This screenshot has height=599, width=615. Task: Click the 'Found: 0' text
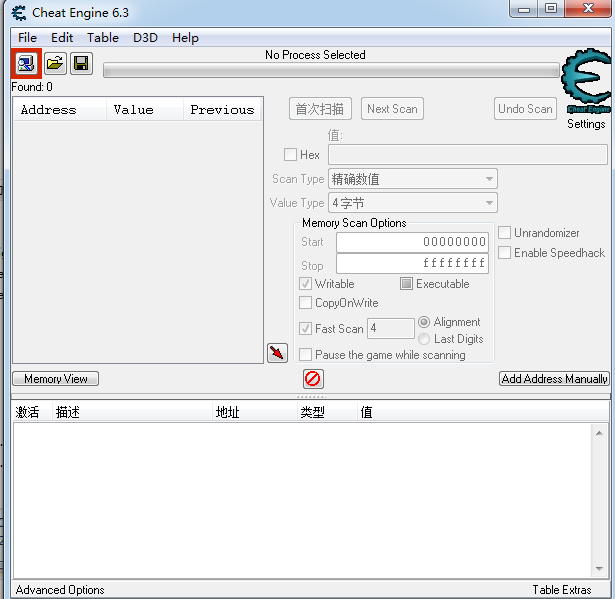pos(32,87)
